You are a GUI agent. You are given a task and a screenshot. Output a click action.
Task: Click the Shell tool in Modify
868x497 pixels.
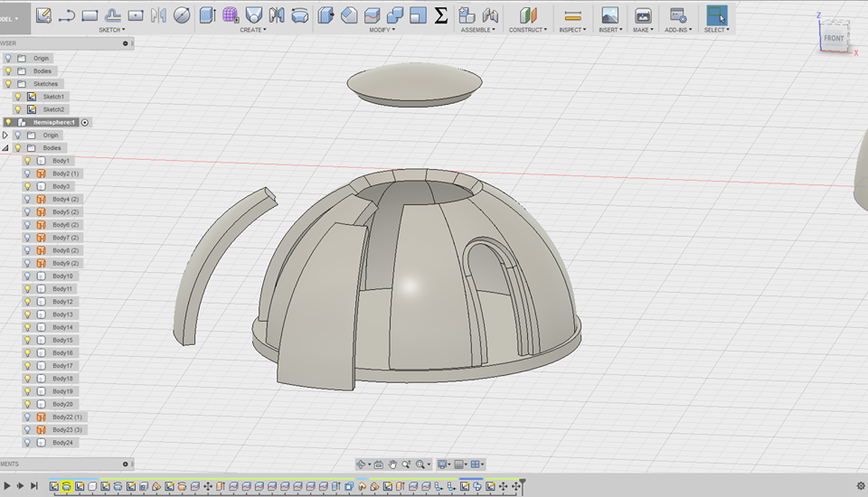click(x=418, y=15)
